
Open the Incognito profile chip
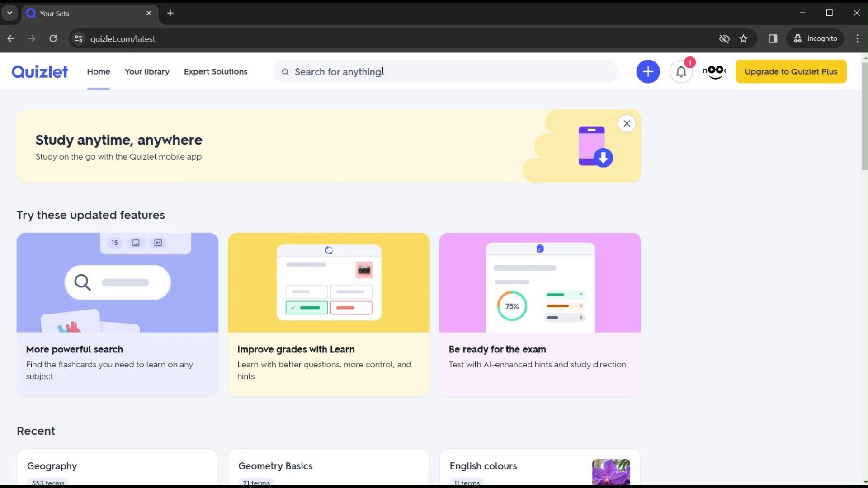pyautogui.click(x=815, y=39)
